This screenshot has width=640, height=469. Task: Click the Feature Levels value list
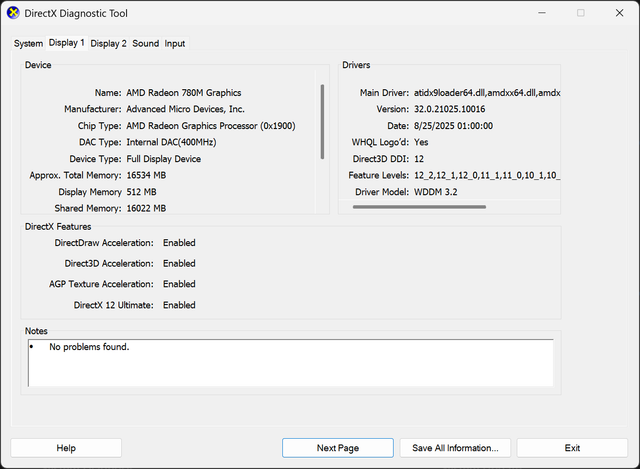487,175
